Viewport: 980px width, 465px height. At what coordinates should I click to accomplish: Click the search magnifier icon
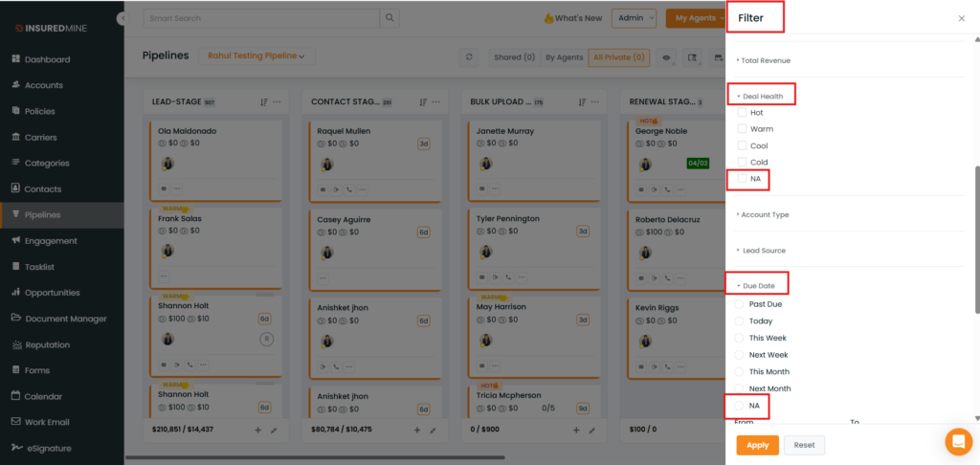[390, 18]
